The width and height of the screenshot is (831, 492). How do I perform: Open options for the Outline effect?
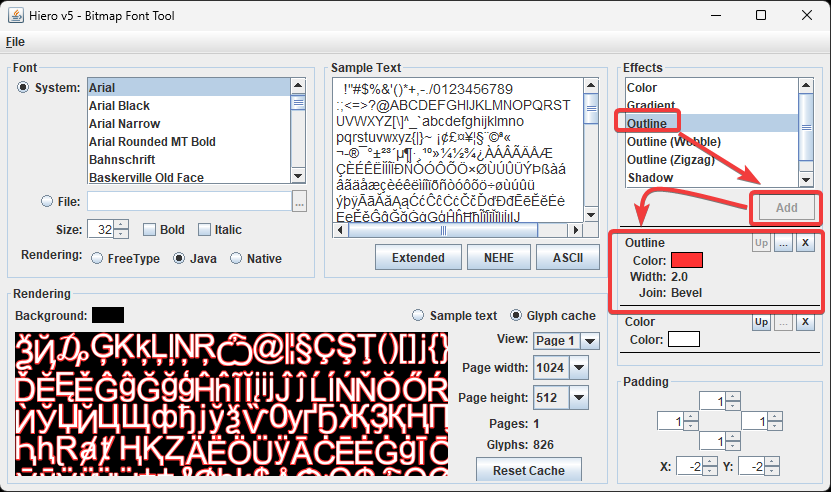[783, 243]
